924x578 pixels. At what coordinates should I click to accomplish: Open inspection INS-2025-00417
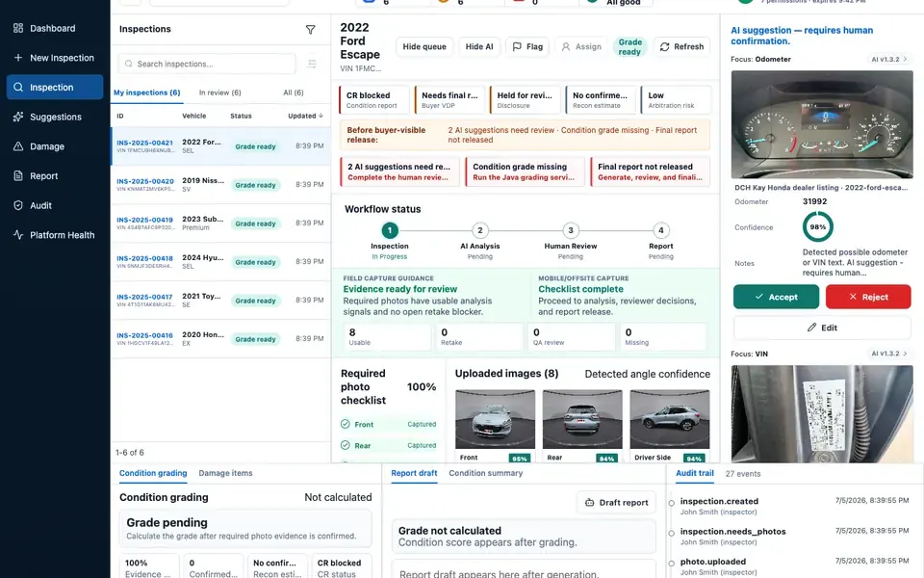tap(220, 301)
